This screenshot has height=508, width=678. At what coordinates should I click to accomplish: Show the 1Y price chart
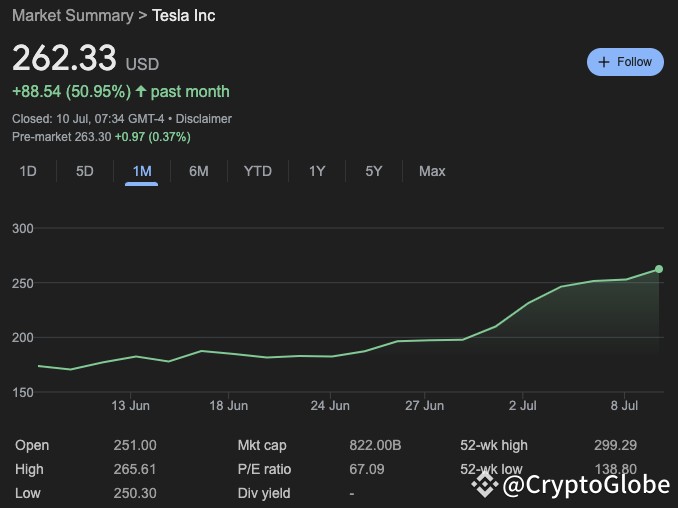pyautogui.click(x=317, y=171)
